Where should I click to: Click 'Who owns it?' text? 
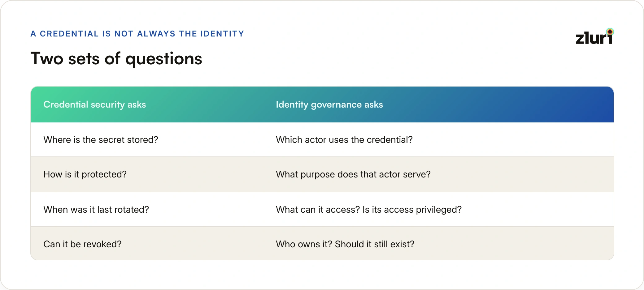[304, 244]
